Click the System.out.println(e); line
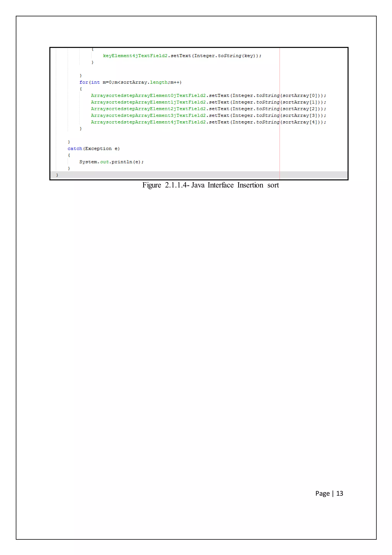The height and width of the screenshot is (555, 392). click(111, 162)
